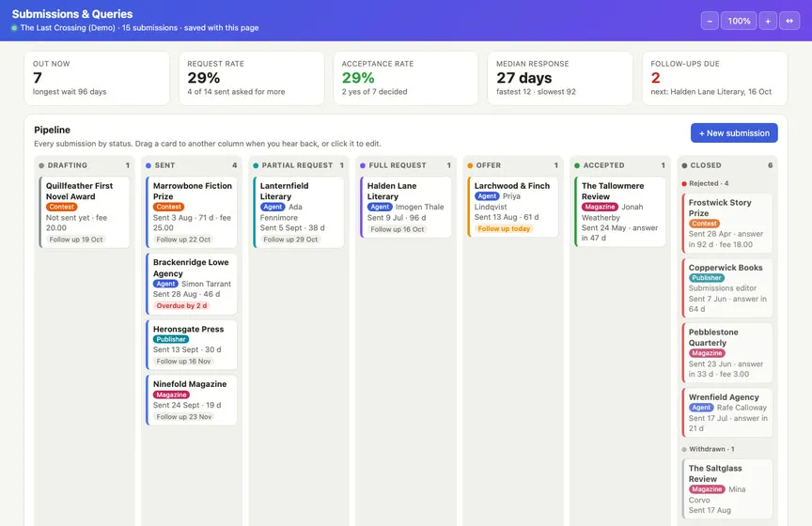
Task: Open the Copperwick Books card
Action: tap(727, 287)
